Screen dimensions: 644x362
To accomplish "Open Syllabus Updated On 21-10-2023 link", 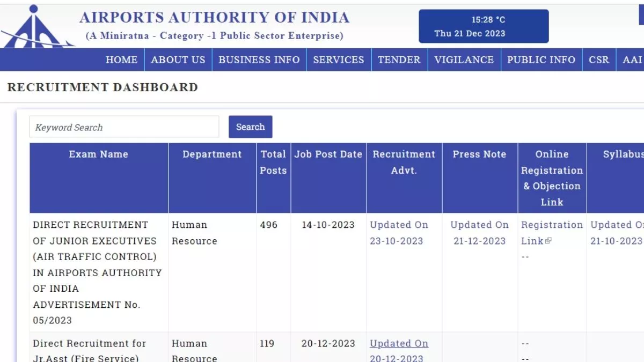I will coord(617,233).
